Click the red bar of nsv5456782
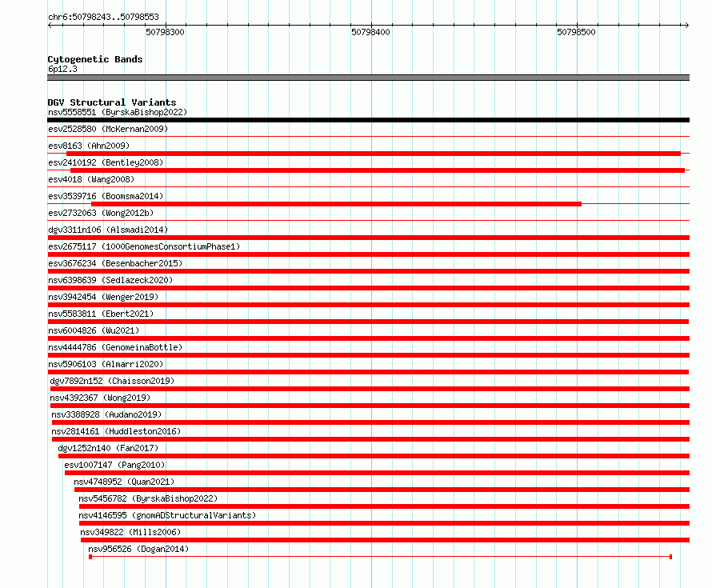 (x=384, y=506)
